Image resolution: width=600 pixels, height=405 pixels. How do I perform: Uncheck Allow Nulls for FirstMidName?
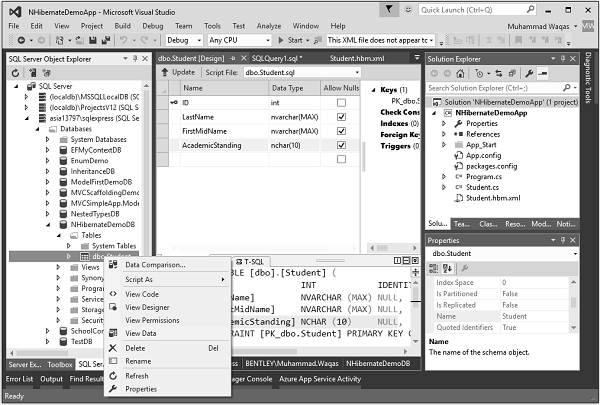(341, 131)
